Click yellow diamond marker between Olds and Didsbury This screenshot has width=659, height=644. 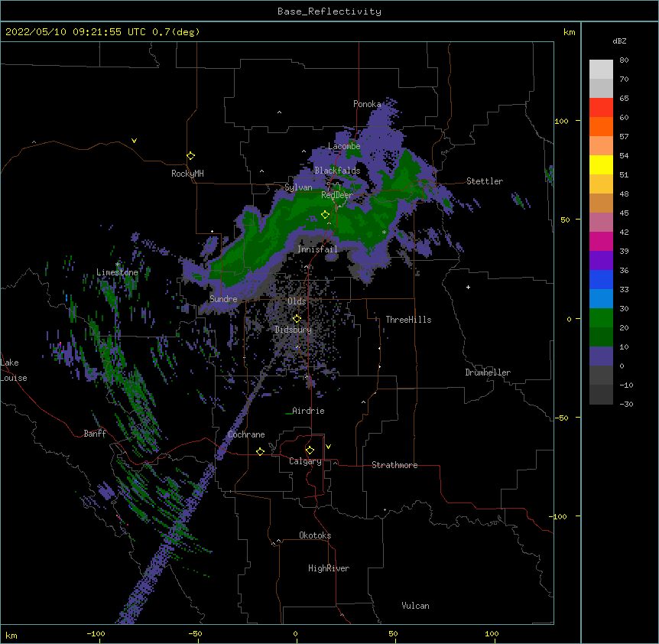click(297, 319)
